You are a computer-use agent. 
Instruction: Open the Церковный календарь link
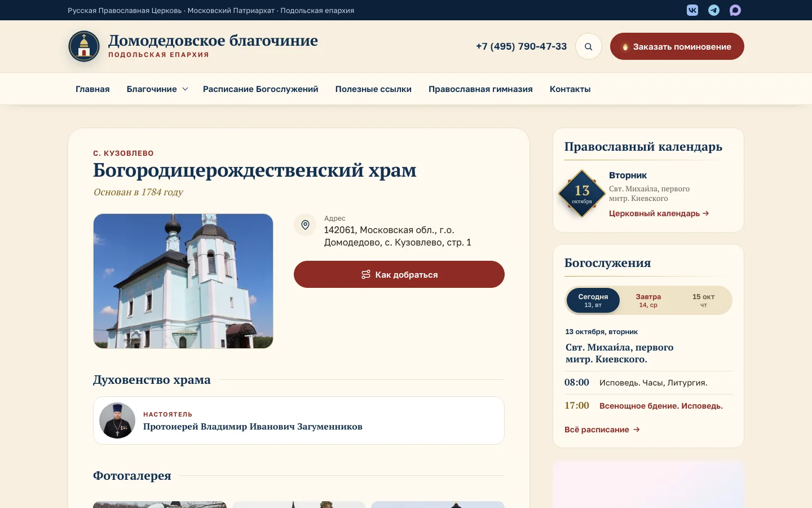pos(659,213)
